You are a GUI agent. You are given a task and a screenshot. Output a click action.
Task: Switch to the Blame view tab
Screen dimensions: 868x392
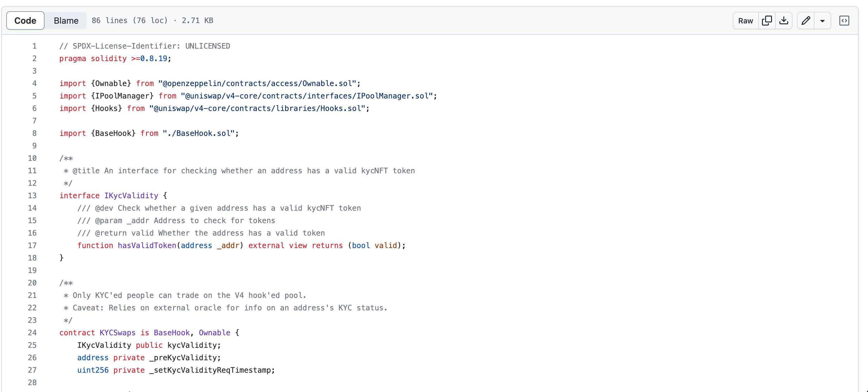(x=66, y=21)
